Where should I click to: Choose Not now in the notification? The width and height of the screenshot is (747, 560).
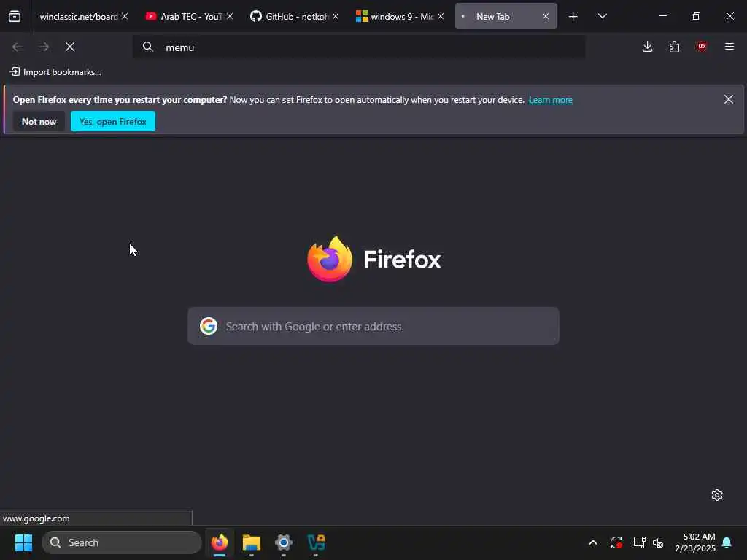[39, 122]
